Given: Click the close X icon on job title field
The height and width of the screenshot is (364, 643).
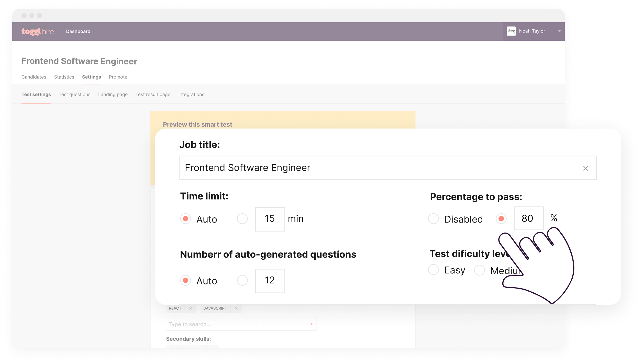Looking at the screenshot, I should click(x=586, y=168).
